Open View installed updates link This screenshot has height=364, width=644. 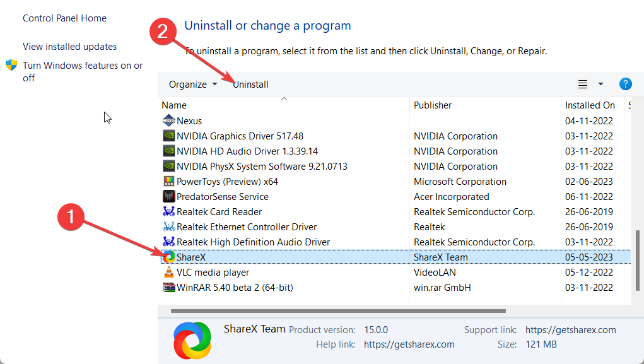pos(70,47)
